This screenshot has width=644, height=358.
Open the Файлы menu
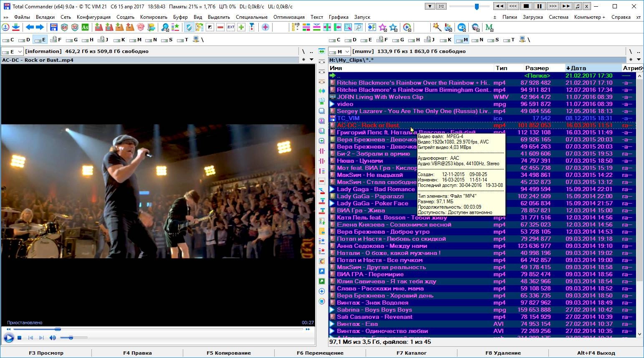(x=22, y=17)
